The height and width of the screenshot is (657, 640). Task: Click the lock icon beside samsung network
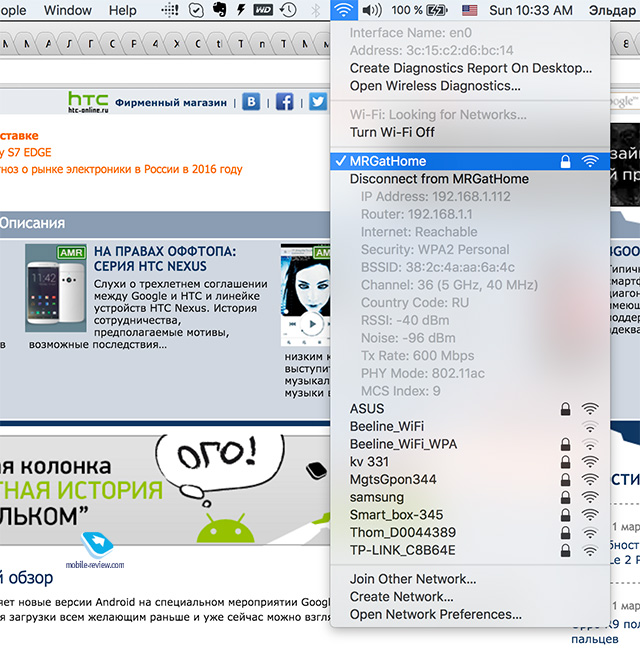(565, 497)
